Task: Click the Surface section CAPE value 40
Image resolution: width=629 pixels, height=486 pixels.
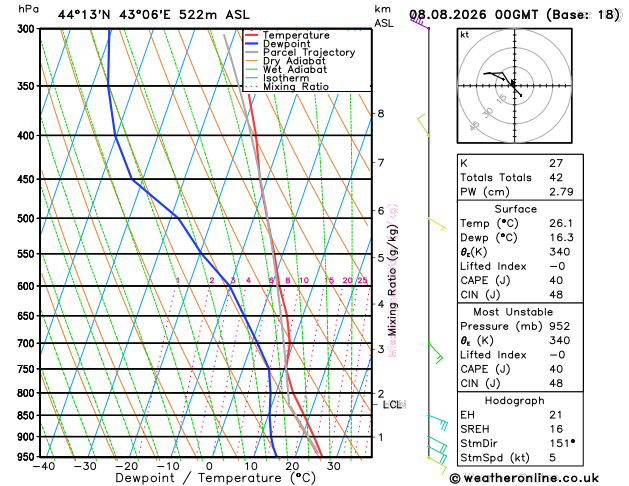Action: click(556, 281)
